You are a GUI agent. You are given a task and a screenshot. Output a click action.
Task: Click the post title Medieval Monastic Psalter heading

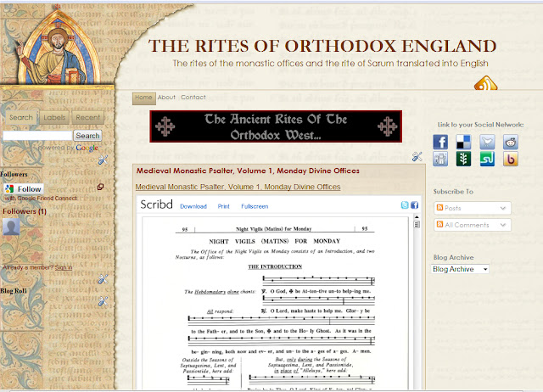point(248,171)
